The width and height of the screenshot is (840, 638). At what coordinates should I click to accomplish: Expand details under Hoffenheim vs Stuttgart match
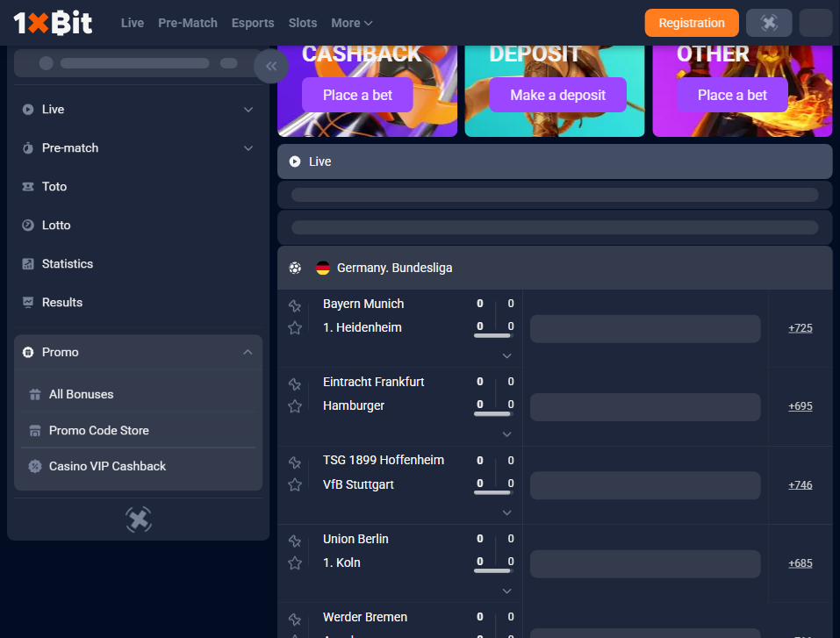click(x=506, y=513)
